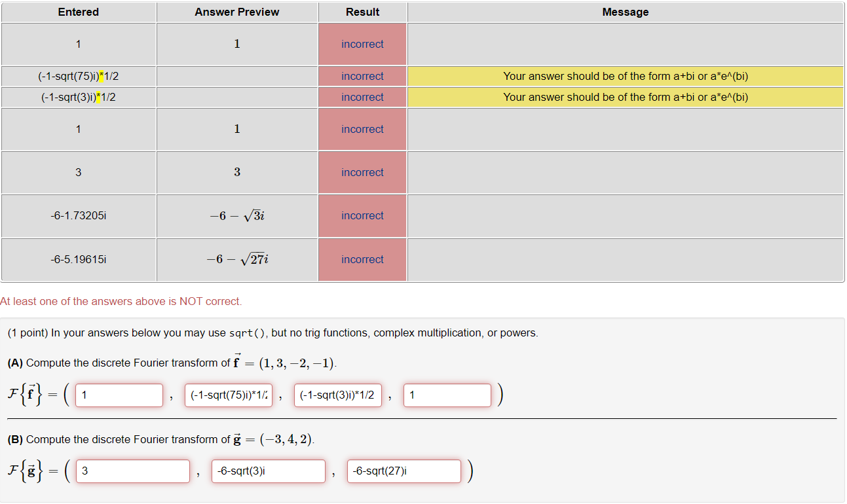Click the first "incorrect" result label

(362, 44)
